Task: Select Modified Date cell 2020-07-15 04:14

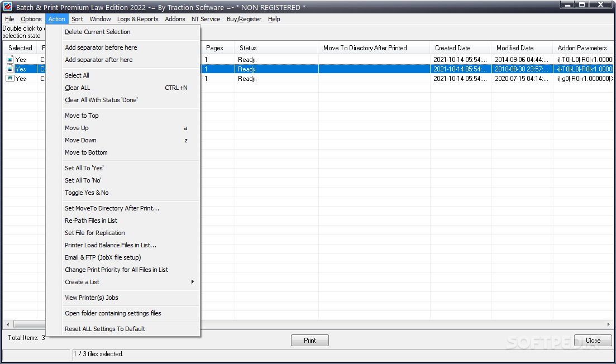Action: 522,79
